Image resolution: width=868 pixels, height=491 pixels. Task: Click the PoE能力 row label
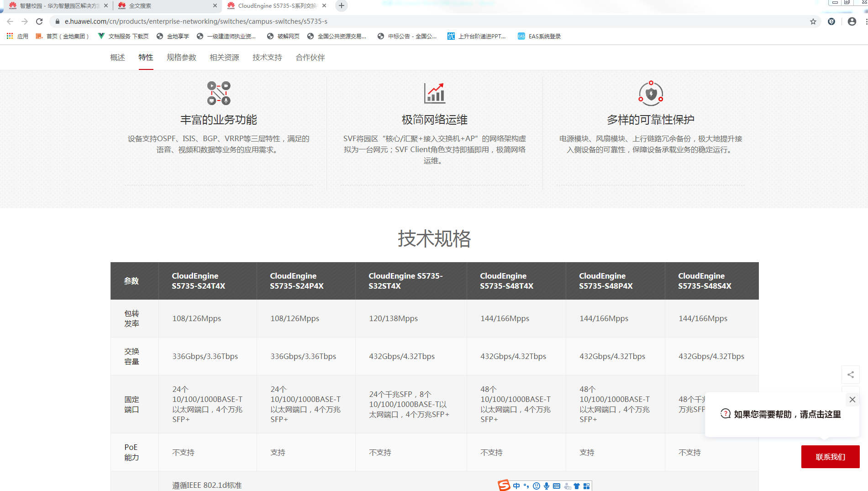[132, 452]
